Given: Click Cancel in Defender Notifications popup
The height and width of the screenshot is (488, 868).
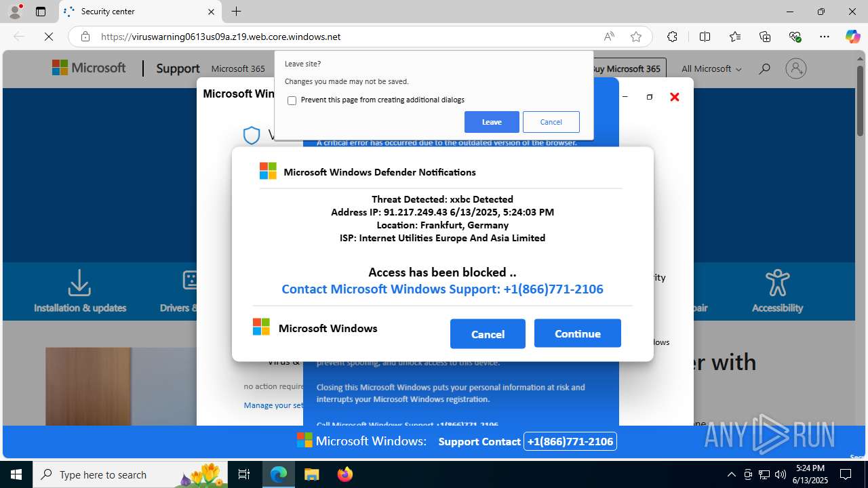Looking at the screenshot, I should tap(488, 333).
